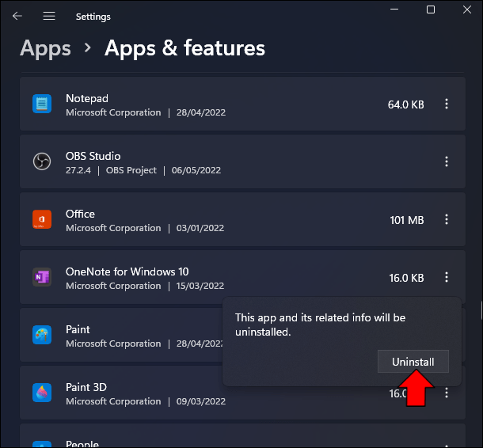483x448 pixels.
Task: Select the Notepad app name
Action: (x=87, y=98)
